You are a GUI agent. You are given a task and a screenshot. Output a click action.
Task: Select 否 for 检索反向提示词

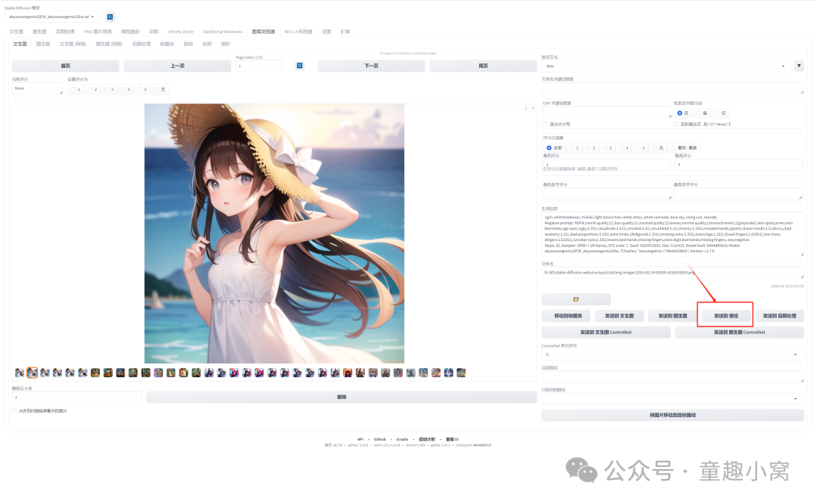[683, 113]
